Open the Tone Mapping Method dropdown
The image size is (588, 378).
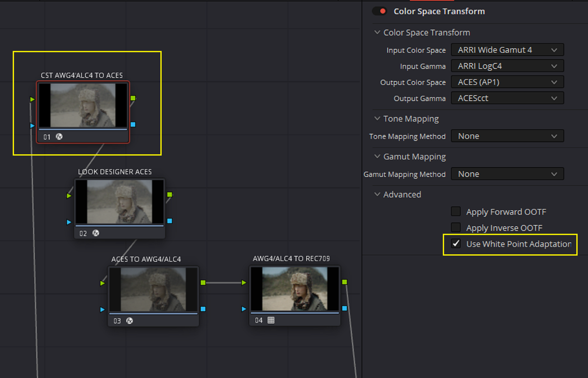507,136
